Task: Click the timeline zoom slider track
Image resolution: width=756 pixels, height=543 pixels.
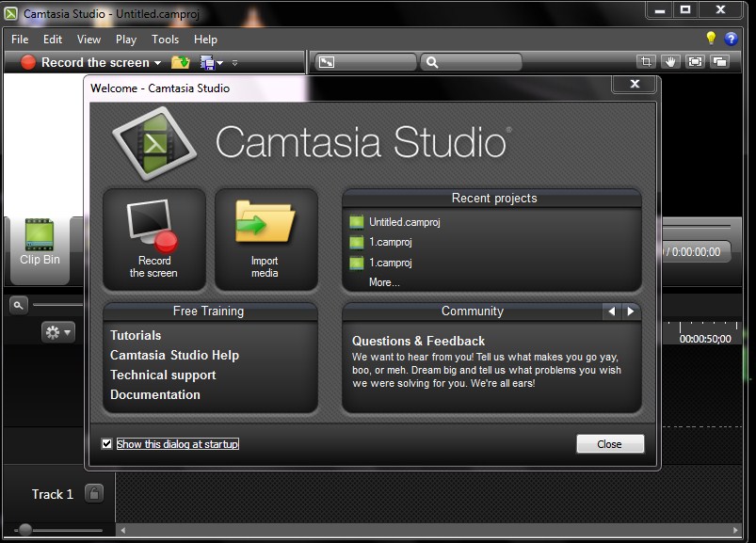Action: pyautogui.click(x=57, y=305)
